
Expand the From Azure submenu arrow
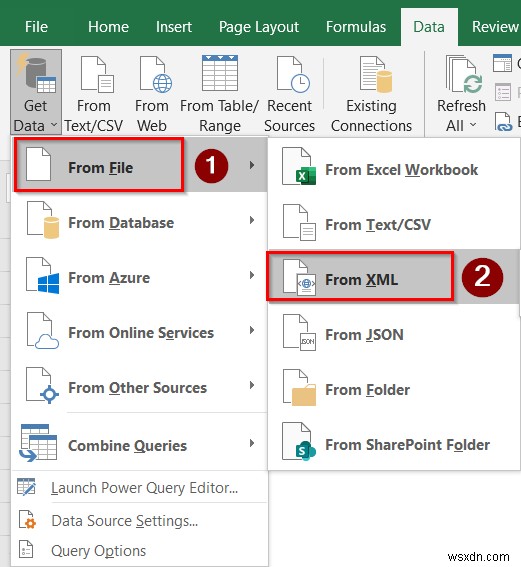(252, 275)
